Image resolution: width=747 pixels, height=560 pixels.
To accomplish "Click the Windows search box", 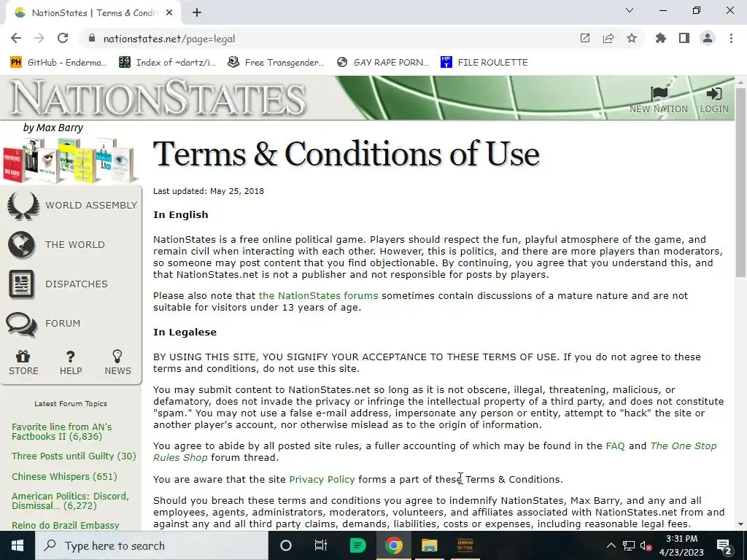I will click(152, 545).
